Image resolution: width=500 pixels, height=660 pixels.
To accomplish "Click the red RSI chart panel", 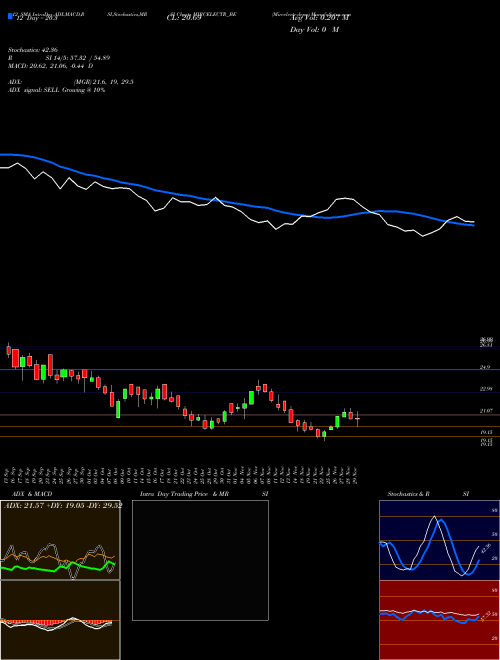I will coord(439,620).
